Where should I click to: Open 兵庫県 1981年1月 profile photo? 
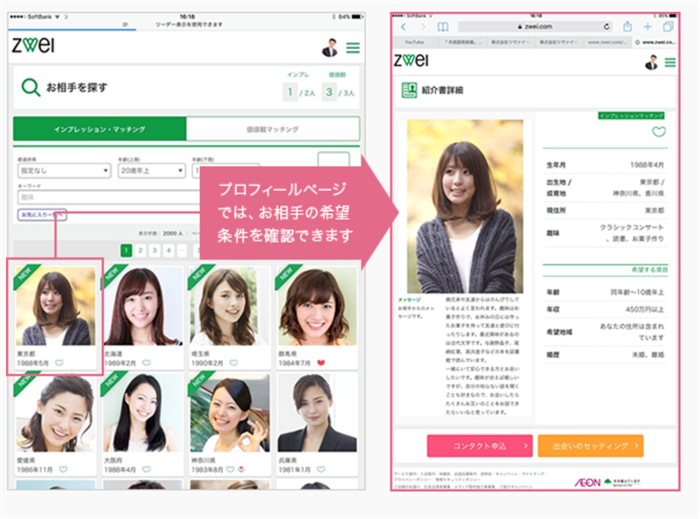317,413
